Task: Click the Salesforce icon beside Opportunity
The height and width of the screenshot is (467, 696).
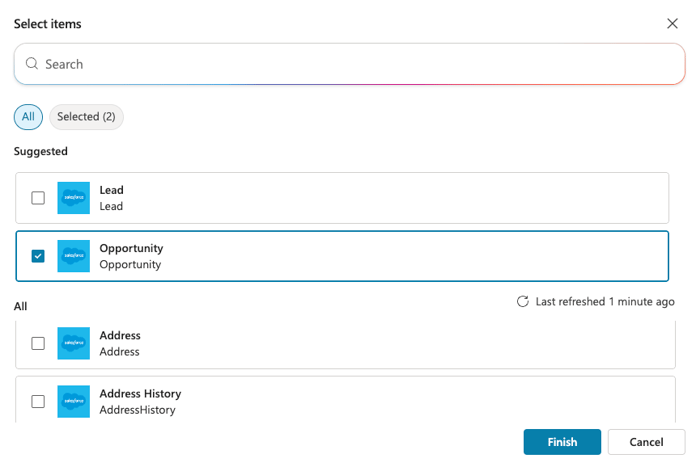Action: tap(74, 256)
